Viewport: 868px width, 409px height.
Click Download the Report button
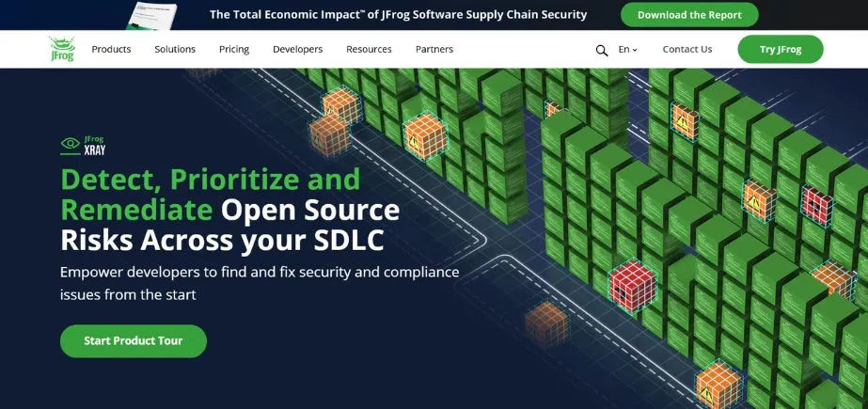[689, 15]
